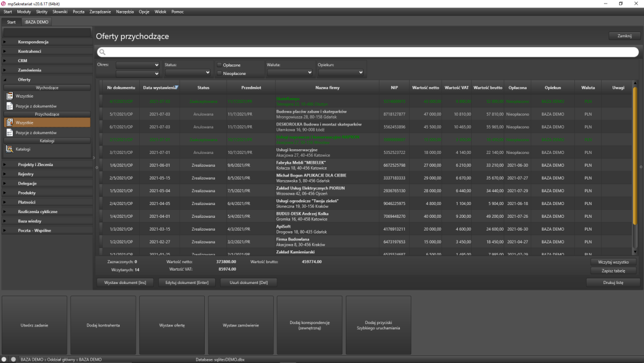
Task: Click the Zapisz tabelę button
Action: (x=613, y=271)
